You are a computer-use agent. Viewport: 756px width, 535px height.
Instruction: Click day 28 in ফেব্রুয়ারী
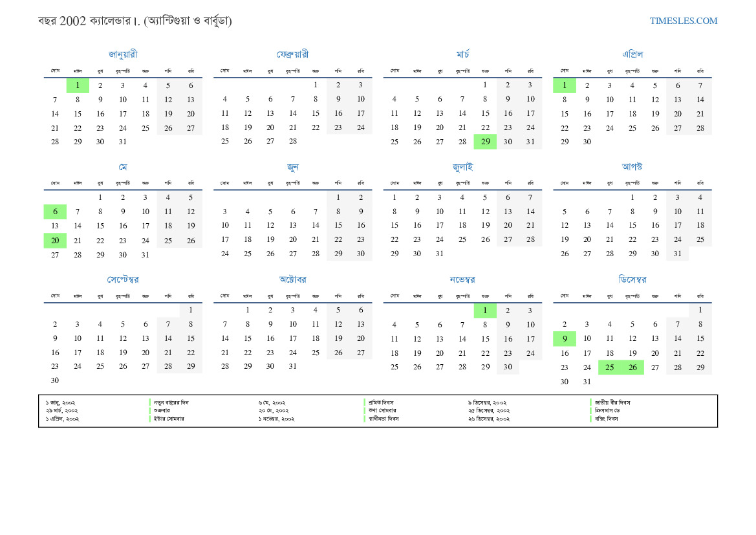293,141
